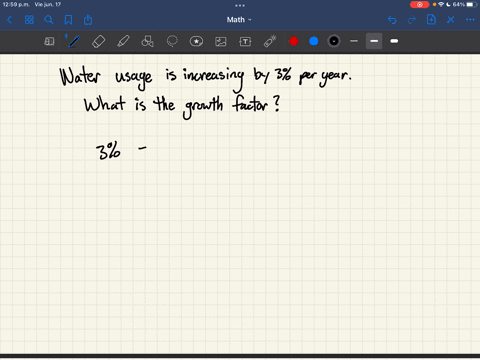Open search with the magnifier icon
480x360 pixels.
point(49,20)
